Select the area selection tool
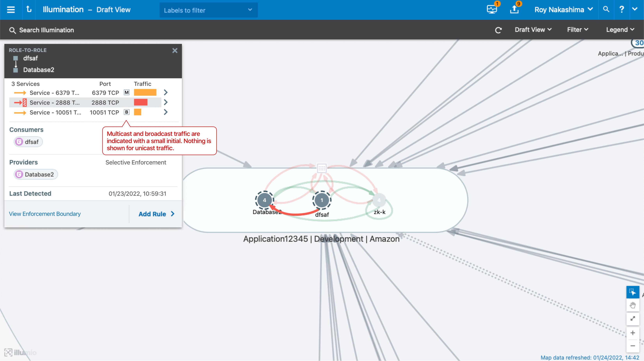Image resolution: width=644 pixels, height=361 pixels. coord(632,292)
